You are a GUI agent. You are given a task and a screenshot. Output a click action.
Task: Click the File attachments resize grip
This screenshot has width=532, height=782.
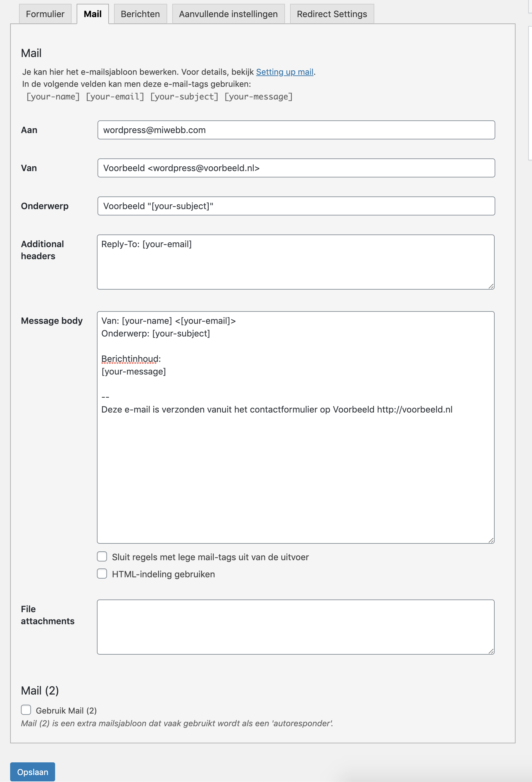tap(491, 651)
